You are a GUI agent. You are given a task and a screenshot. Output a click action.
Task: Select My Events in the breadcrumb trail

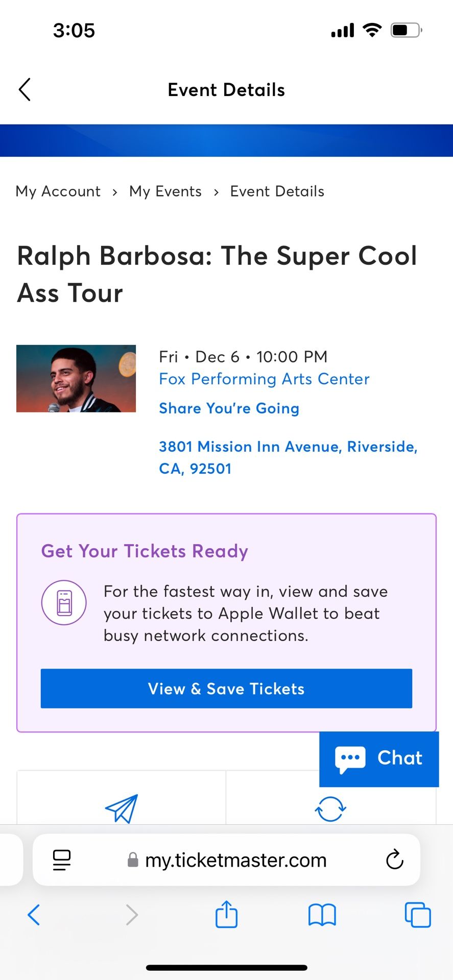[x=165, y=191]
